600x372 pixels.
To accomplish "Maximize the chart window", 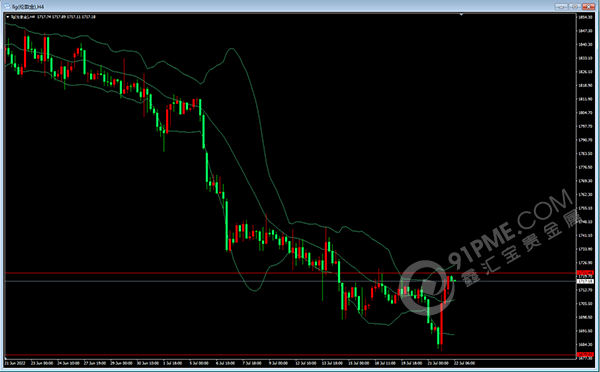I will [575, 7].
